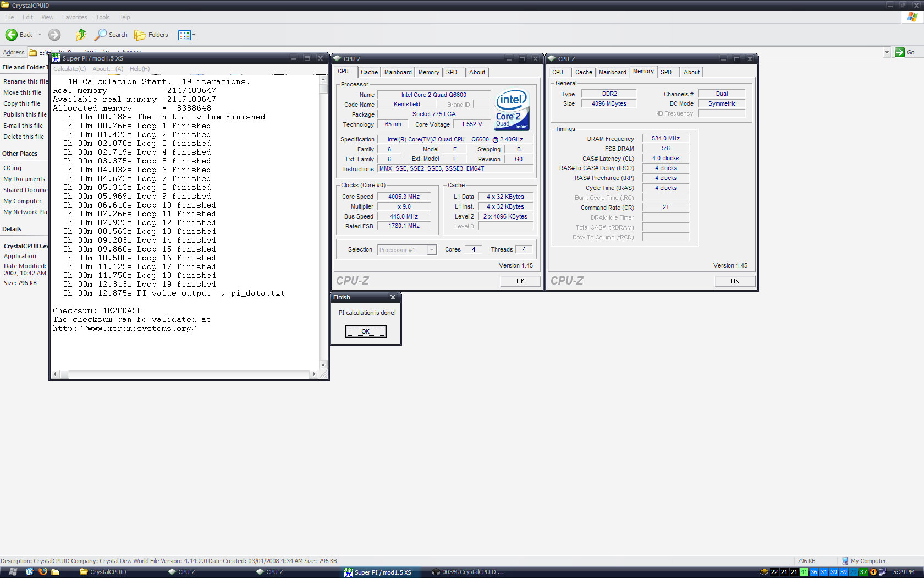924x578 pixels.
Task: Select CPU tab in right CPU-Z window
Action: click(558, 72)
